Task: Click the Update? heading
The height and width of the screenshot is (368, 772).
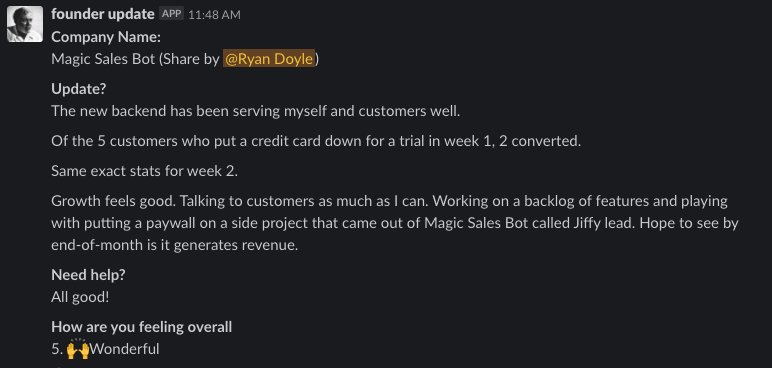Action: click(x=79, y=89)
